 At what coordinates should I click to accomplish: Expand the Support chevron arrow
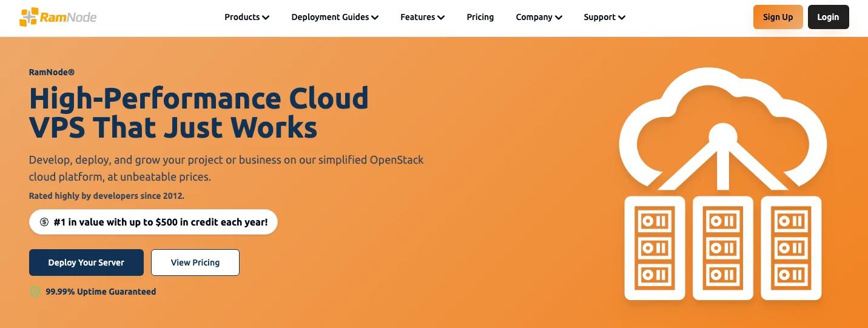click(x=622, y=18)
